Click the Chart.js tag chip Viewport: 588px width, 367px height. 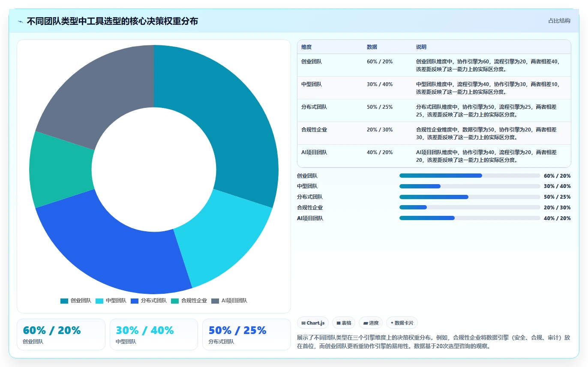tap(313, 323)
